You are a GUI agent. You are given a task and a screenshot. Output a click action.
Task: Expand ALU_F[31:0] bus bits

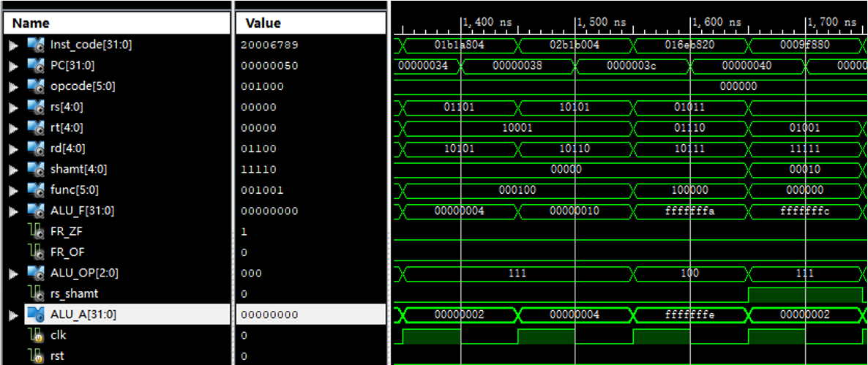click(12, 211)
